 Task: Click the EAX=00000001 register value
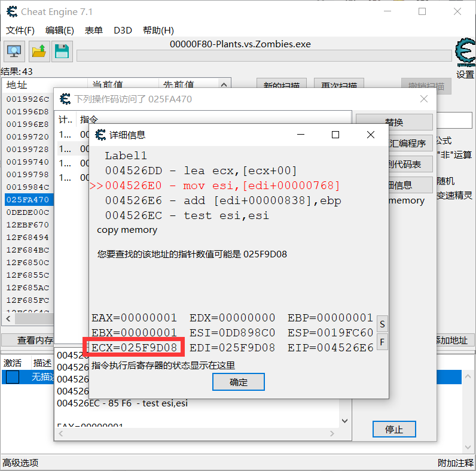(134, 318)
